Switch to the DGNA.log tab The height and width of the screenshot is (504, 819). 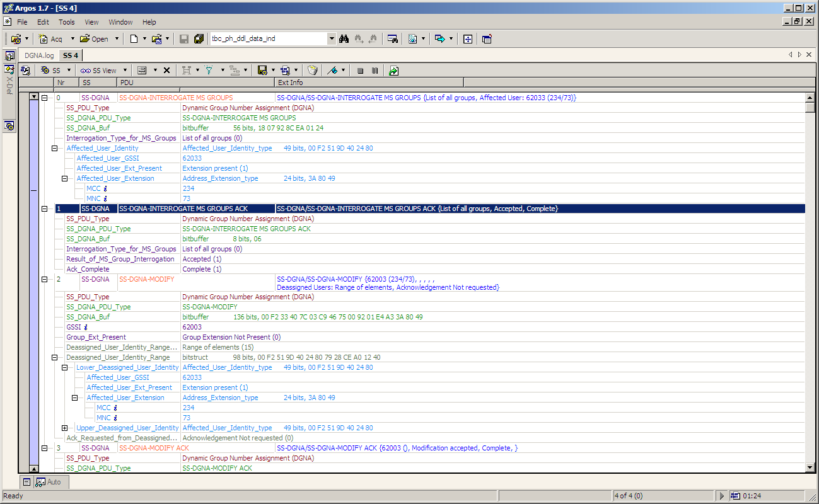(x=39, y=55)
